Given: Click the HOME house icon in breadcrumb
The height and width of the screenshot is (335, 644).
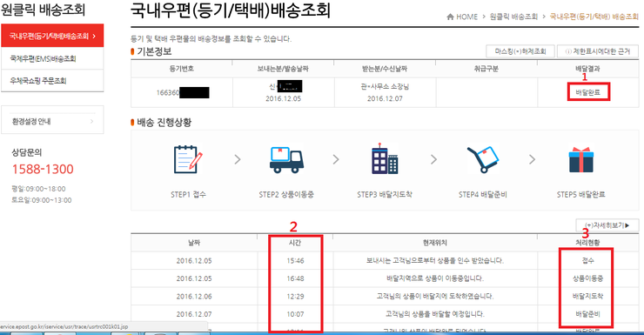Looking at the screenshot, I should pyautogui.click(x=450, y=17).
